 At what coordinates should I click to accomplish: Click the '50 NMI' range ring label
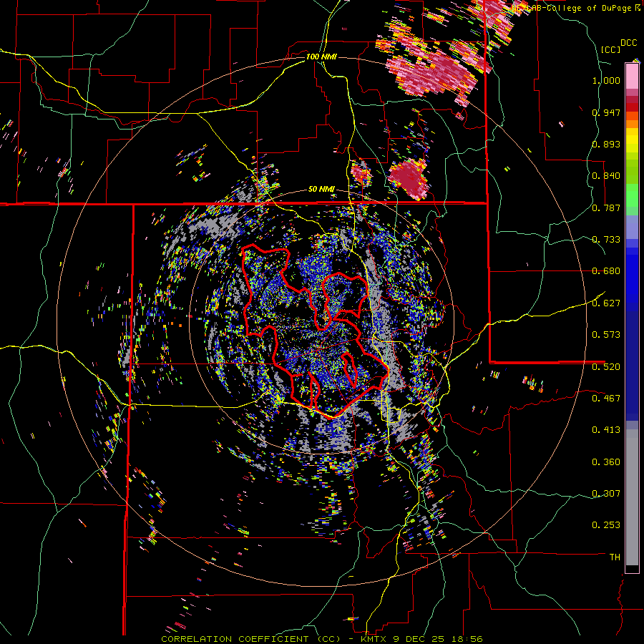(321, 189)
